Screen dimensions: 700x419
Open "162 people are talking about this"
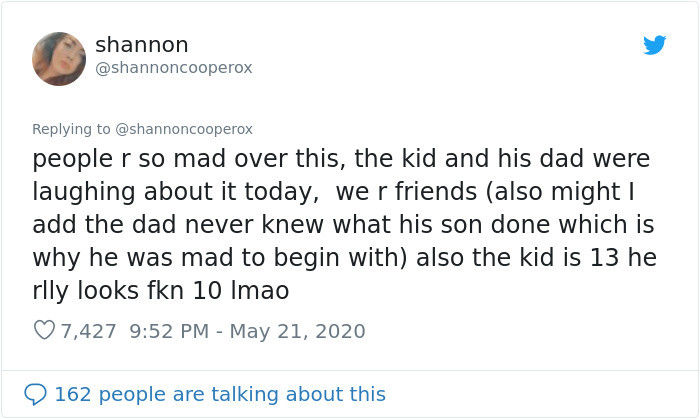pos(219,394)
